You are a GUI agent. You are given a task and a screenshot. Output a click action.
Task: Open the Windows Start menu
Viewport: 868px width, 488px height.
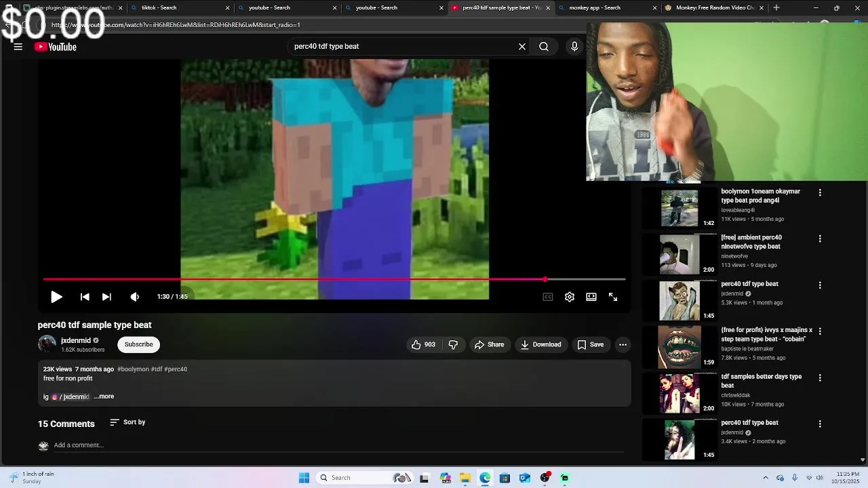(x=304, y=478)
